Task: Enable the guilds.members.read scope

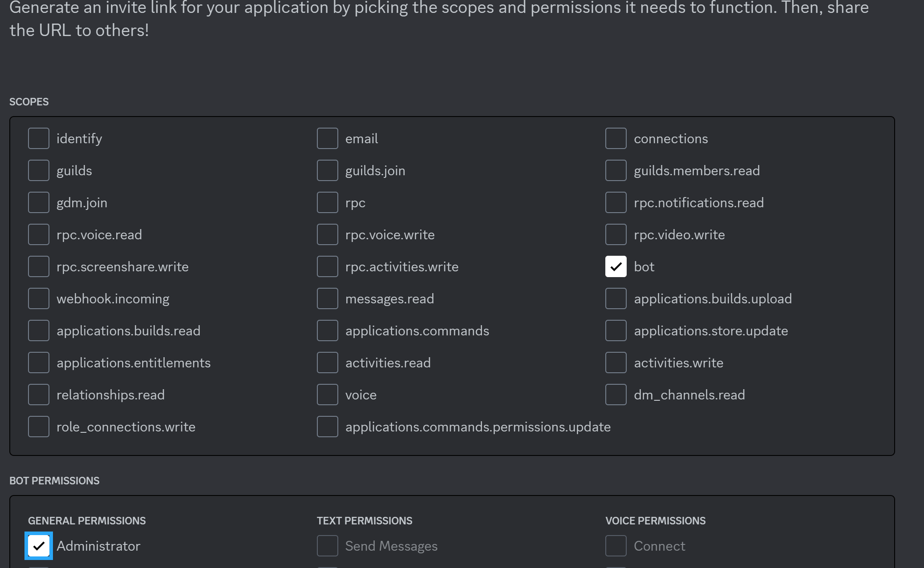Action: coord(616,170)
